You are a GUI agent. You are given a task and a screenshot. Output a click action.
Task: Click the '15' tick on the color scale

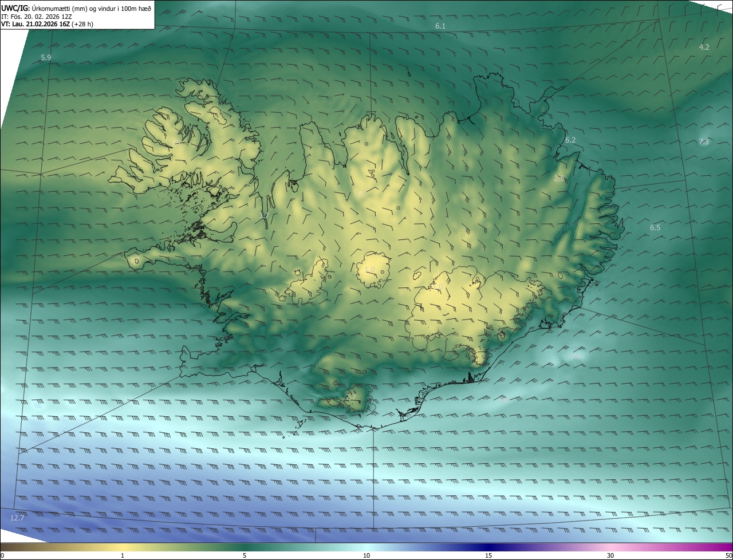(x=488, y=555)
